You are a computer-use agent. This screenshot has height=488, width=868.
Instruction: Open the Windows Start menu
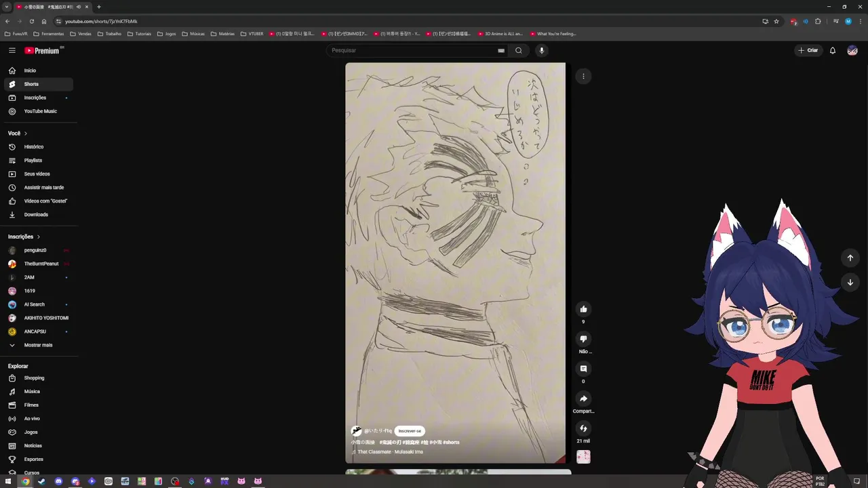(x=9, y=481)
